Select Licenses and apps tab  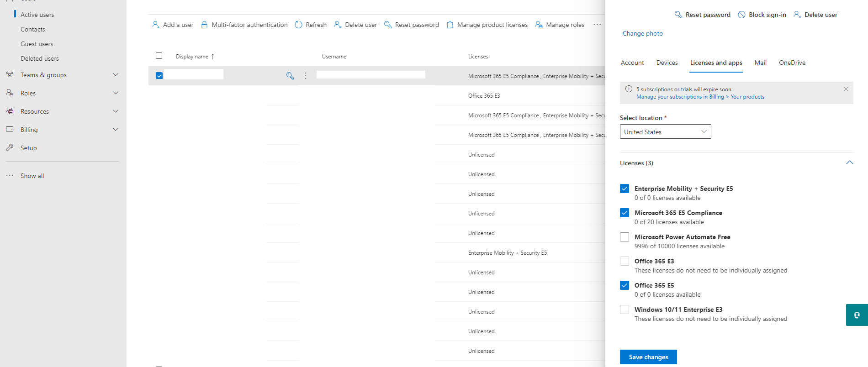716,63
